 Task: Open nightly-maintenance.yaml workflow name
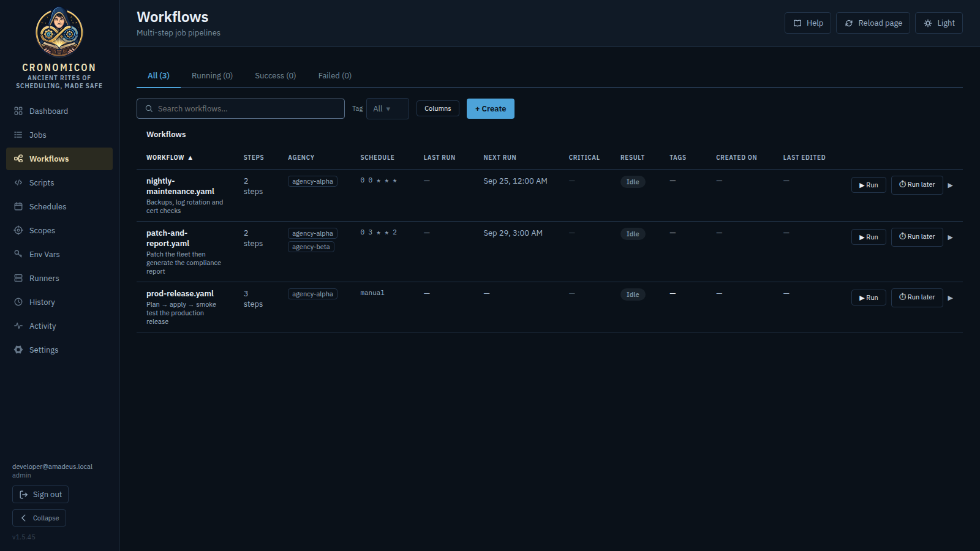[180, 186]
